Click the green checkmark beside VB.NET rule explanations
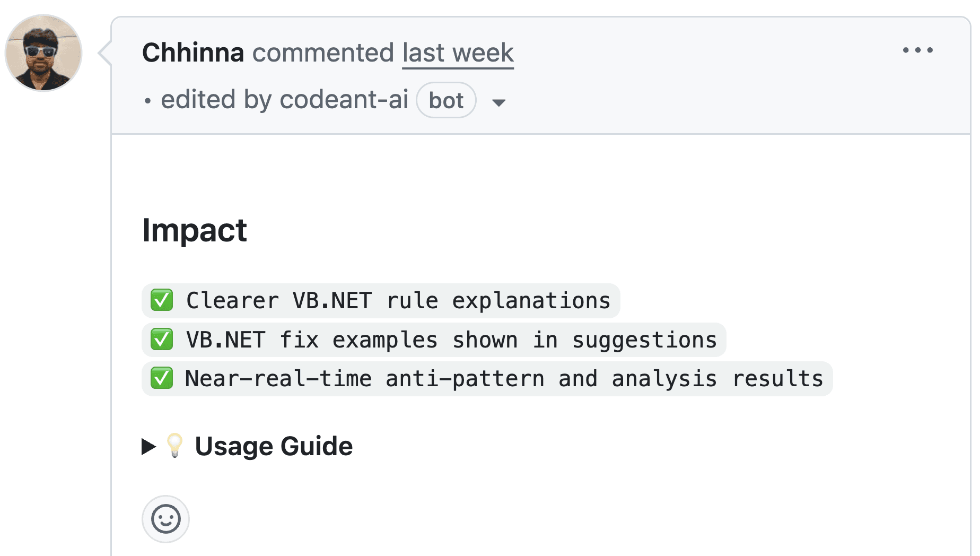This screenshot has height=556, width=980. tap(163, 300)
